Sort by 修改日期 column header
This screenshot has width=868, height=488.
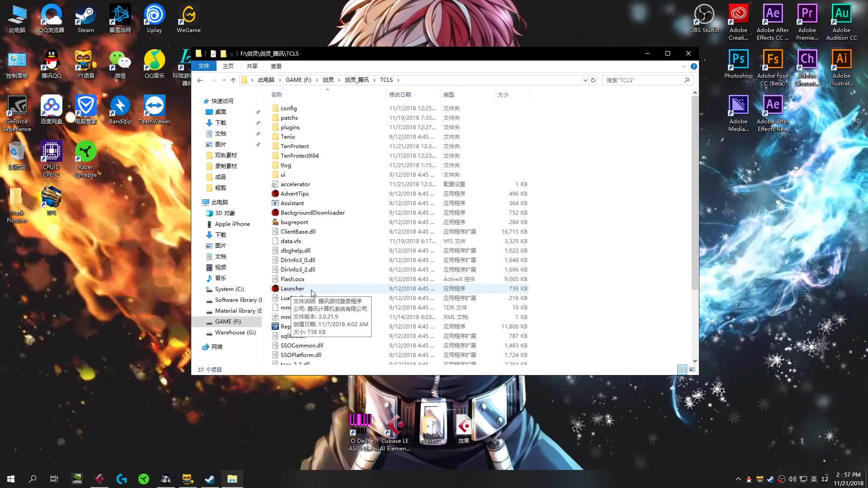click(x=400, y=94)
